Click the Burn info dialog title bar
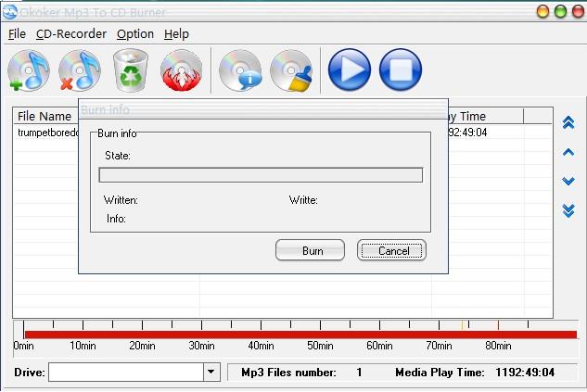This screenshot has width=587, height=392. coord(263,109)
